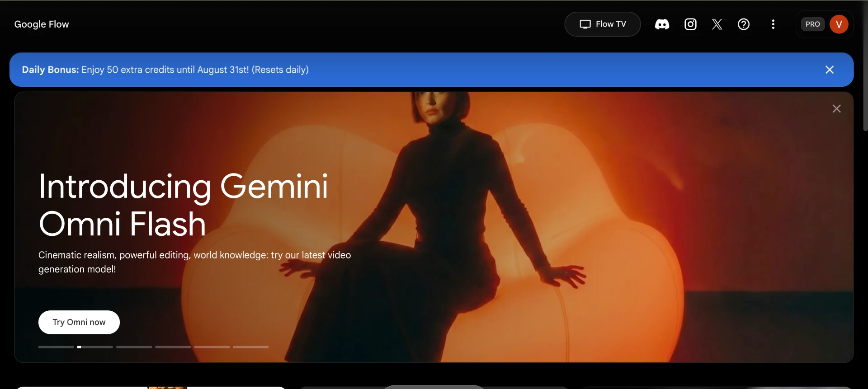Select the fourth carousel slide indicator
Screen dimensions: 868x389
coord(173,347)
